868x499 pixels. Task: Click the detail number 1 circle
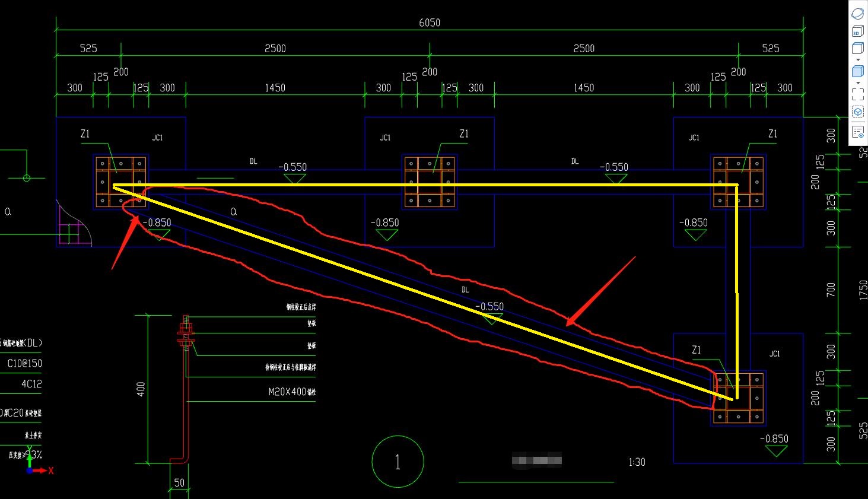398,462
